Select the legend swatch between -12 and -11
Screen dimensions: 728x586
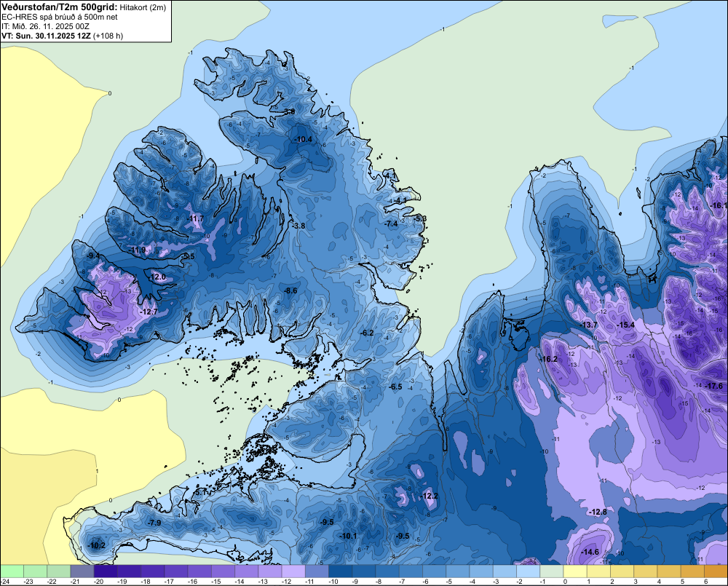coord(293,571)
